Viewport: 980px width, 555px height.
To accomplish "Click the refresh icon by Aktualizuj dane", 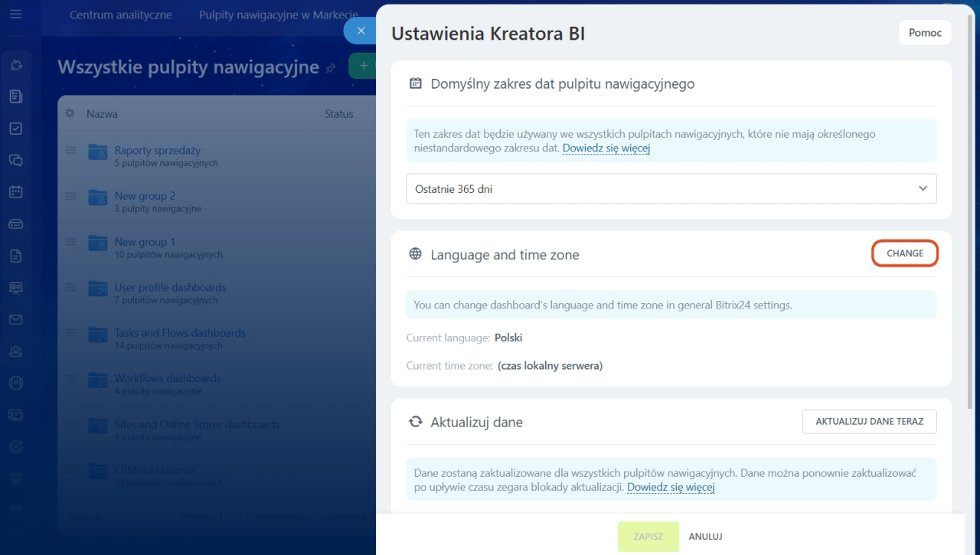I will [415, 422].
